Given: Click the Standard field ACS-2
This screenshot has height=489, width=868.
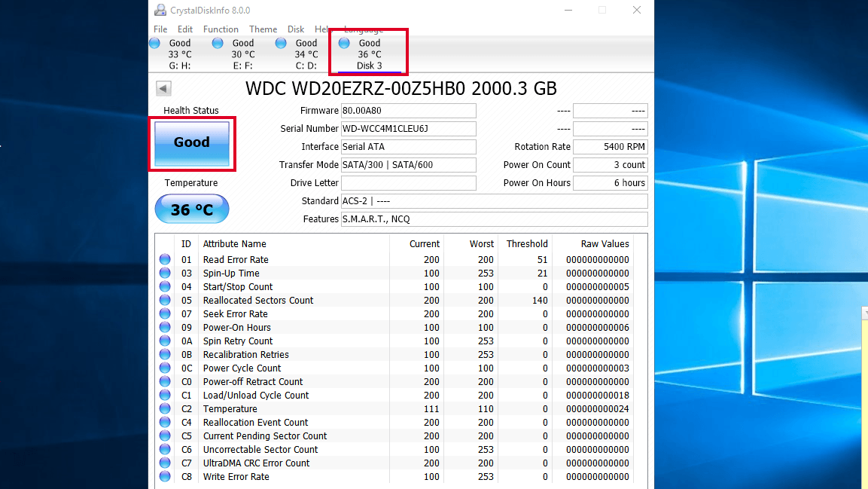Looking at the screenshot, I should 495,201.
